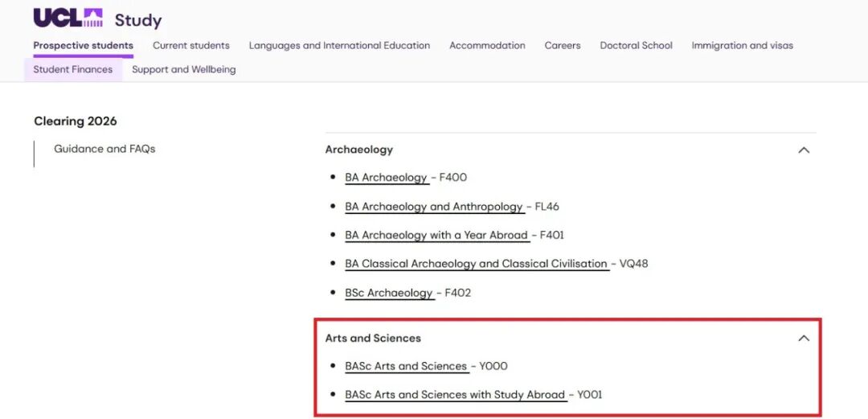The image size is (868, 419).
Task: Navigate to Careers
Action: 563,46
